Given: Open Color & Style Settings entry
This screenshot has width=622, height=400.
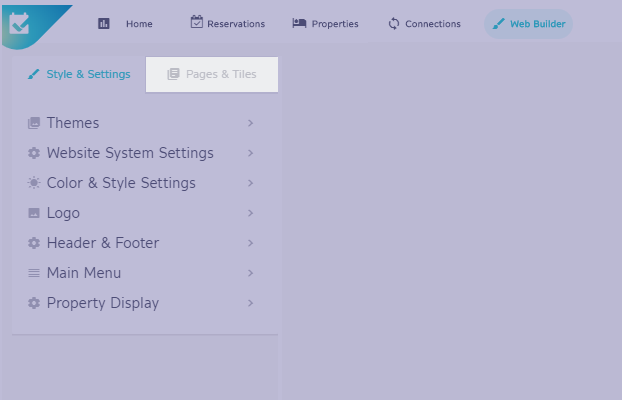Looking at the screenshot, I should 140,183.
